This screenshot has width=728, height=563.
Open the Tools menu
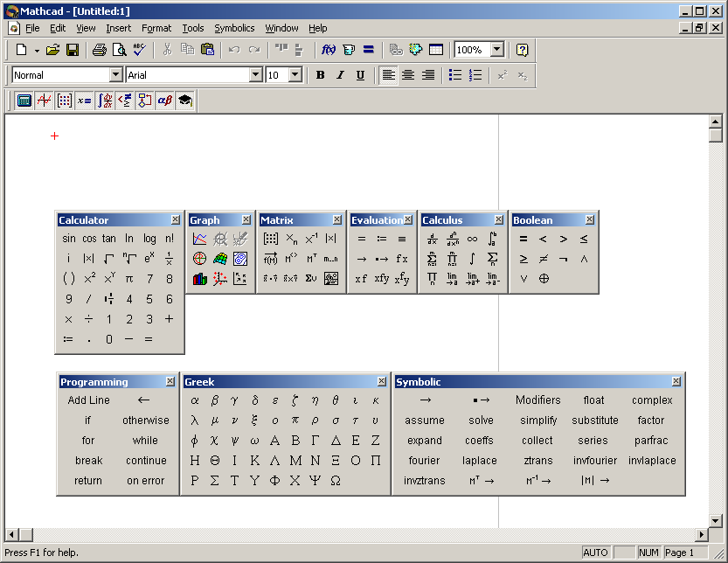tap(192, 28)
